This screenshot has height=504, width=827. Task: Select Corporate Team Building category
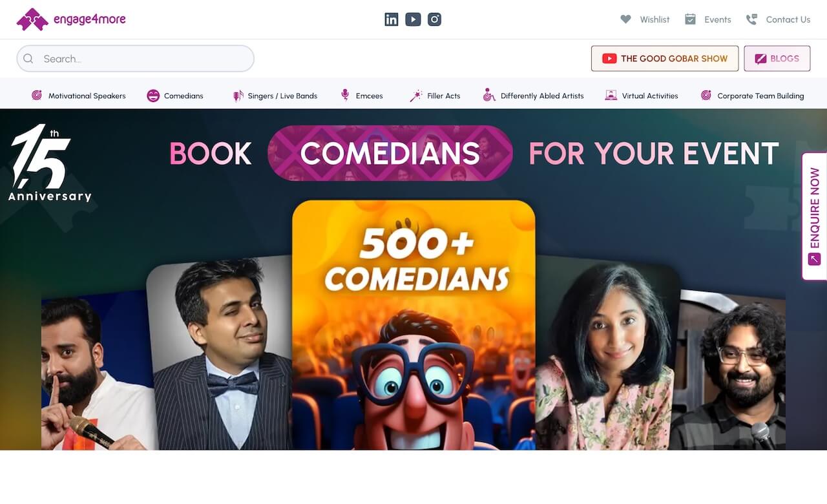753,96
